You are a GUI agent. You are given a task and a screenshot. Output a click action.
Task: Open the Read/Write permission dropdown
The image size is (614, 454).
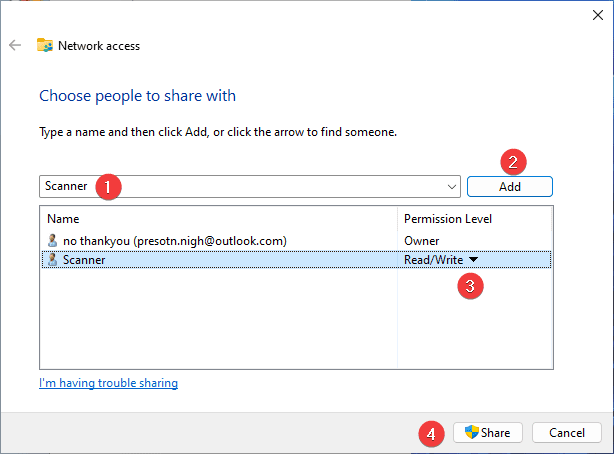click(x=474, y=259)
